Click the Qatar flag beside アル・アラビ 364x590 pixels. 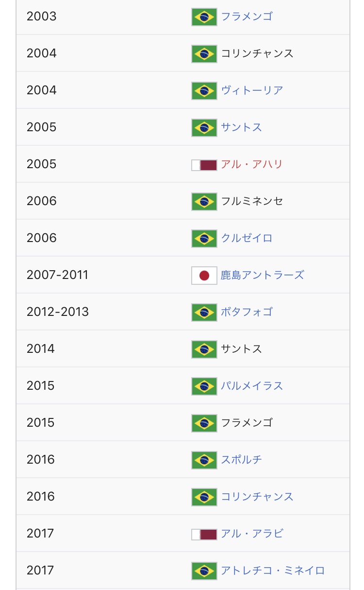204,534
